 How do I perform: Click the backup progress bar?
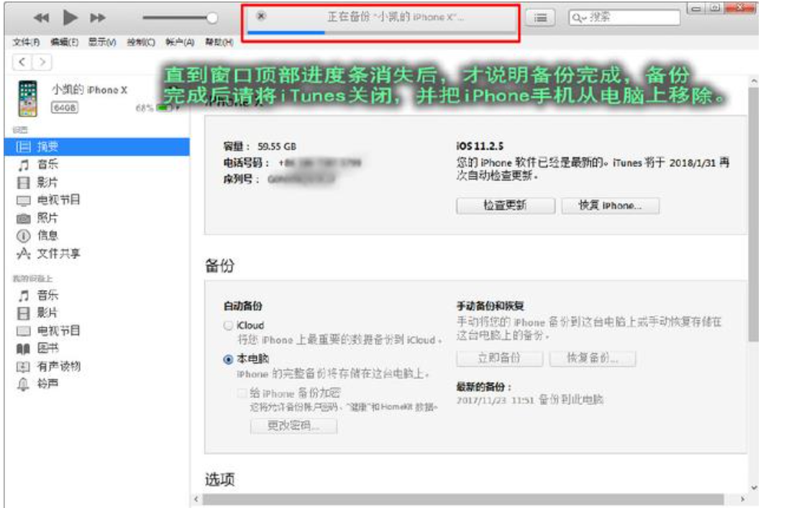381,32
